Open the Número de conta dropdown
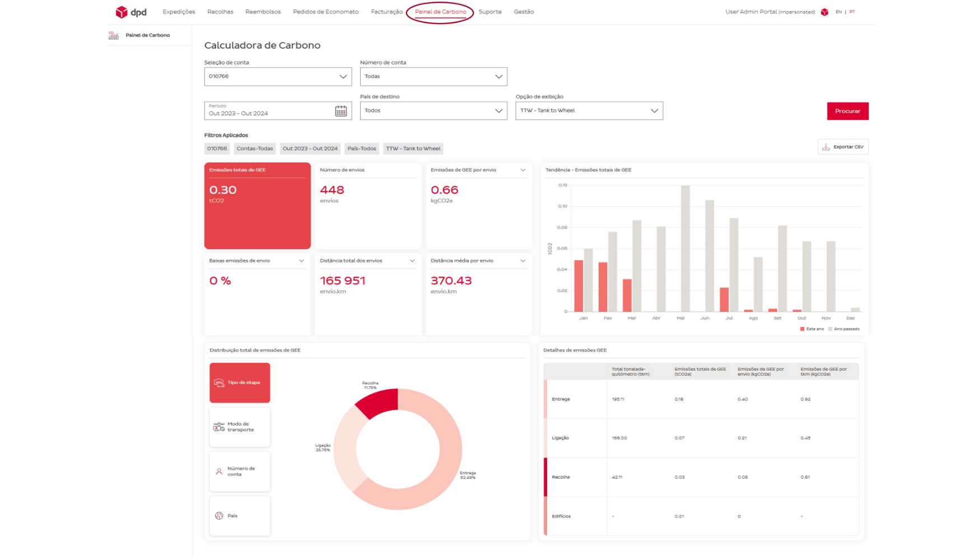980x560 pixels. pyautogui.click(x=433, y=77)
